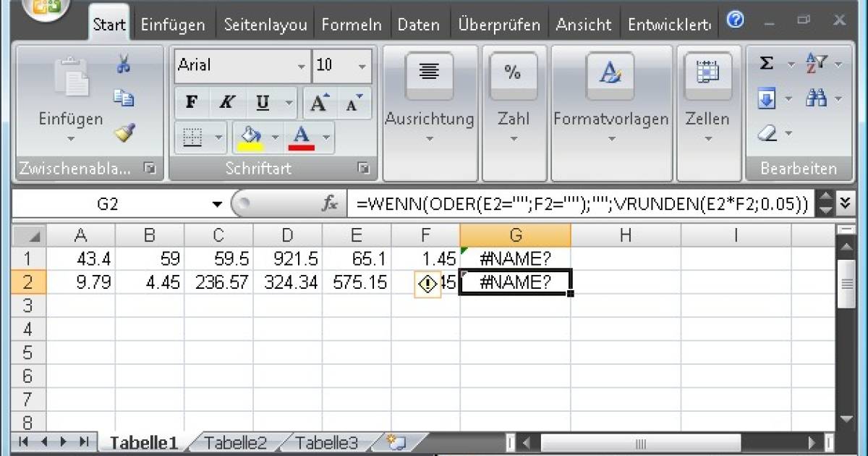This screenshot has width=868, height=456.
Task: Open the font size 10 dropdown
Action: coord(362,66)
